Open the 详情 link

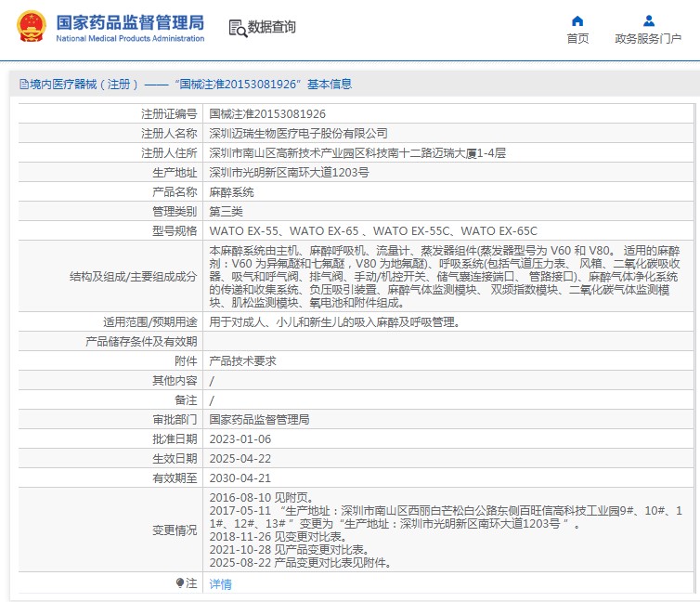(220, 584)
